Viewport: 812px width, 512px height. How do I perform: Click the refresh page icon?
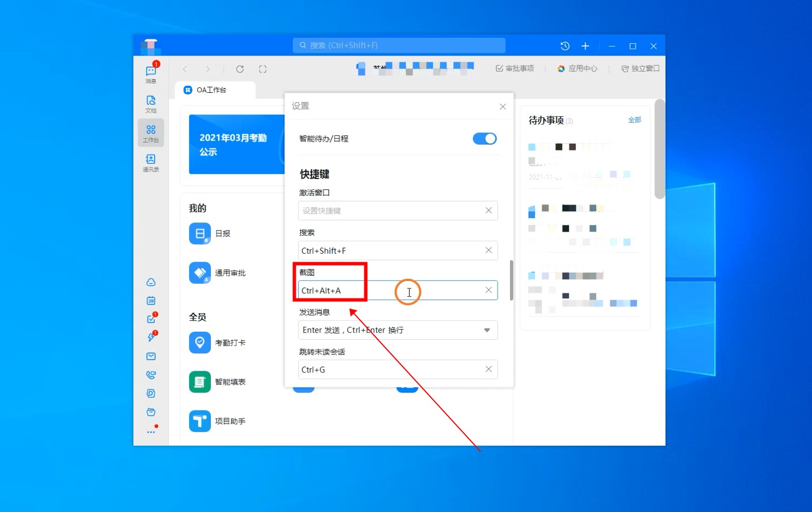240,69
